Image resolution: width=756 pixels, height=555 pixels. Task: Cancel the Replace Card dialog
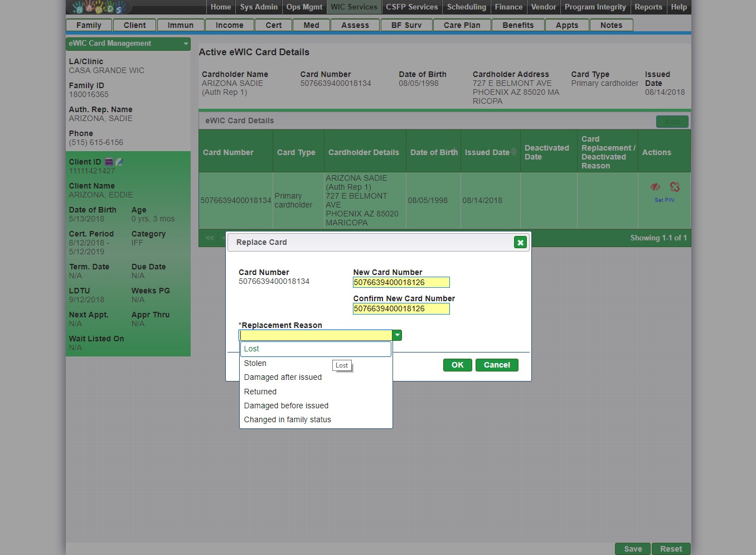tap(496, 365)
